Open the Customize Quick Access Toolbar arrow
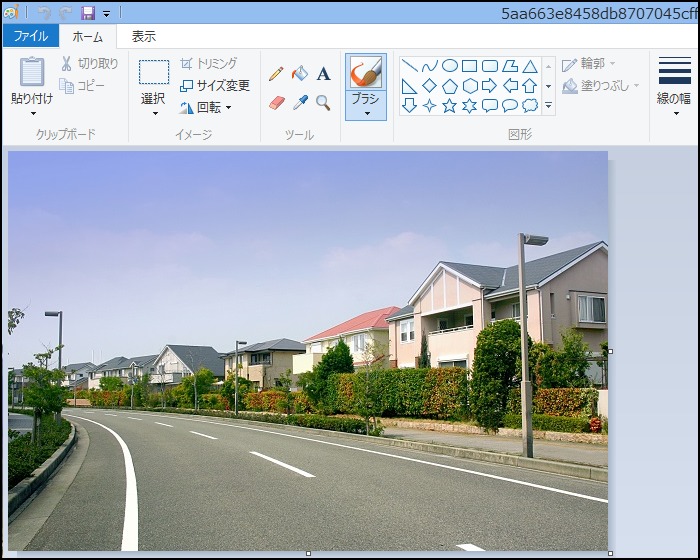The height and width of the screenshot is (560, 700). (107, 14)
